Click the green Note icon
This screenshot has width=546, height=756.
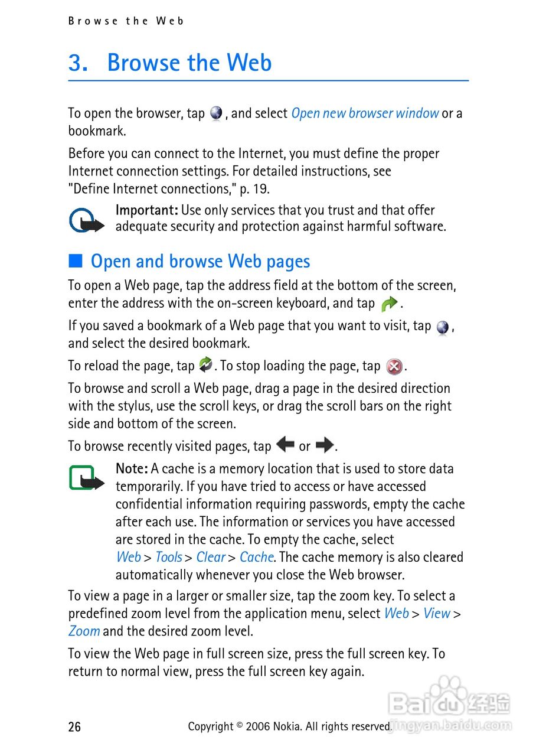point(86,479)
